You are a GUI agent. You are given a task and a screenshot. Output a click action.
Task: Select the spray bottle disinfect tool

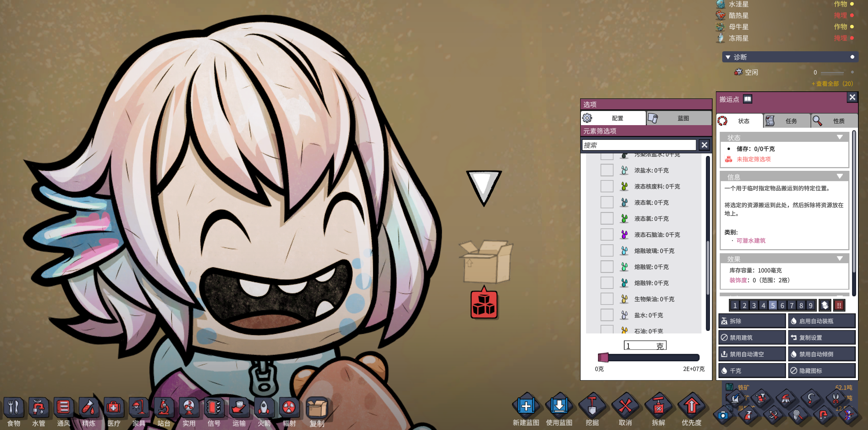point(749,415)
